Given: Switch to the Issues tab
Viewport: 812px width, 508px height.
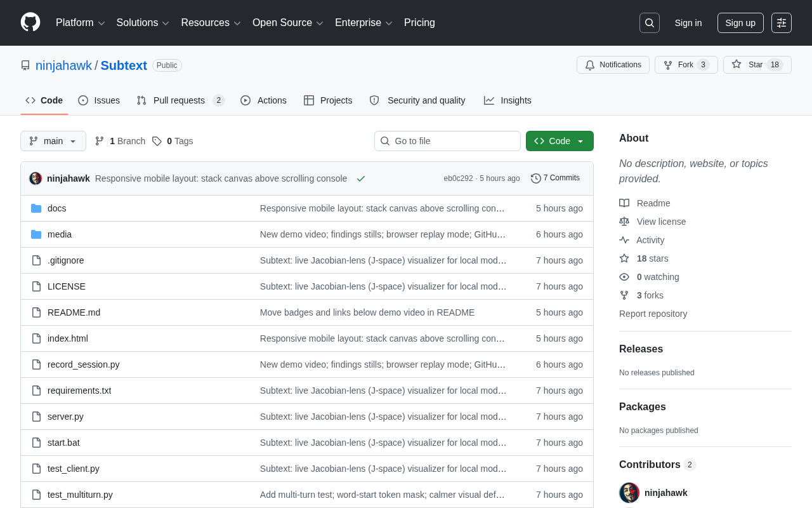Looking at the screenshot, I should [99, 100].
